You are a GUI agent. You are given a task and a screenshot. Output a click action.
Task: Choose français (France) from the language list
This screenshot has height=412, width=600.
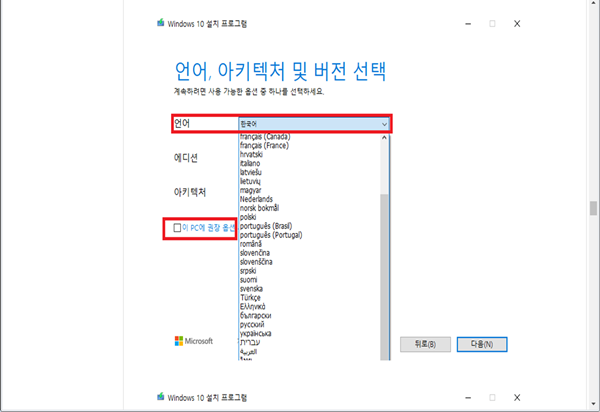[x=264, y=145]
